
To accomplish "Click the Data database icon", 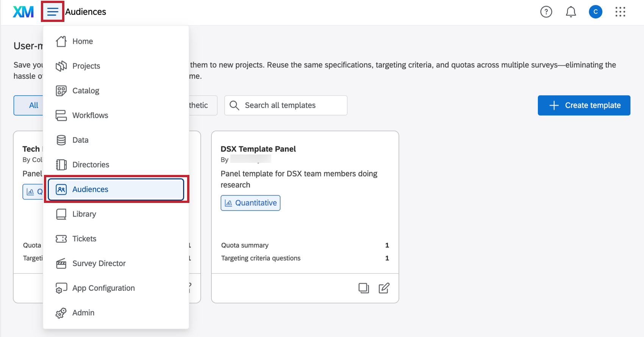I will 61,140.
